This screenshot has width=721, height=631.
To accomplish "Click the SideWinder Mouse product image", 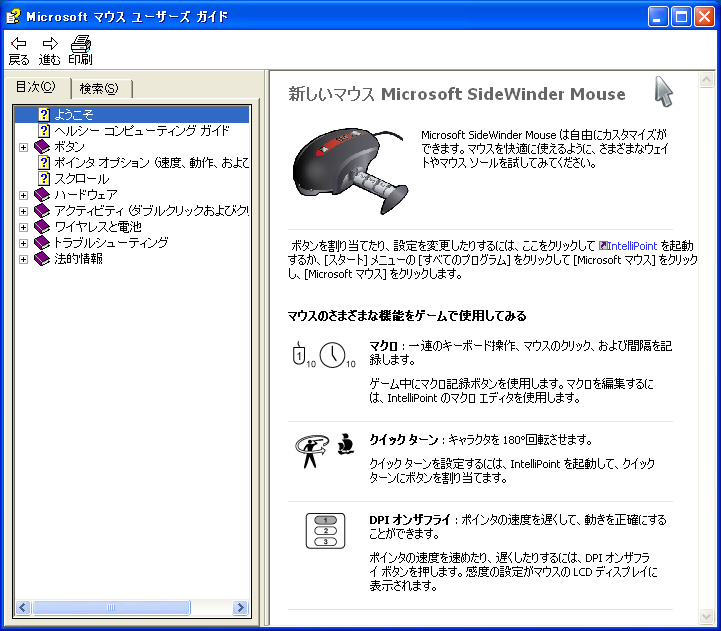I will click(350, 171).
